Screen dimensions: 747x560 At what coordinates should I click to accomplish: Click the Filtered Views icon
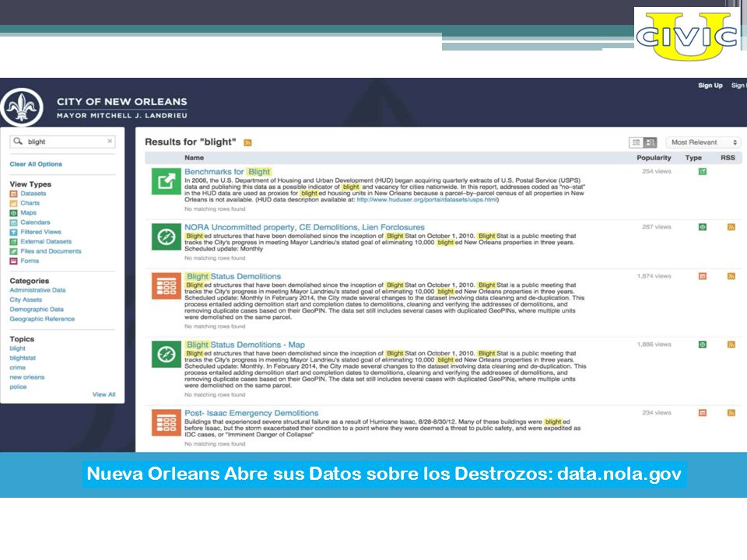(x=13, y=233)
